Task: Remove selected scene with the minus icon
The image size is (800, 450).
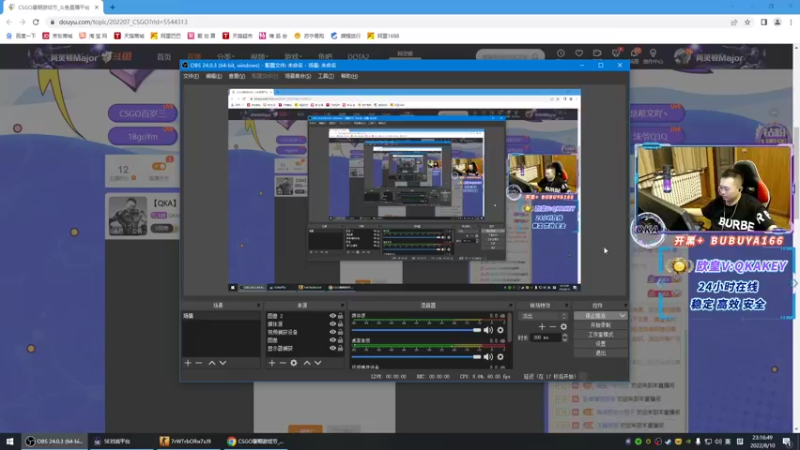Action: (199, 363)
